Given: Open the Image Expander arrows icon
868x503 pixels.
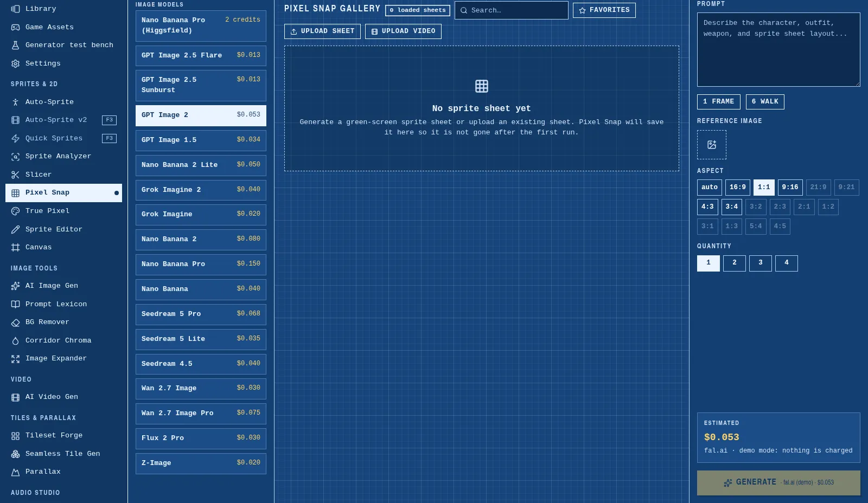Looking at the screenshot, I should [15, 358].
